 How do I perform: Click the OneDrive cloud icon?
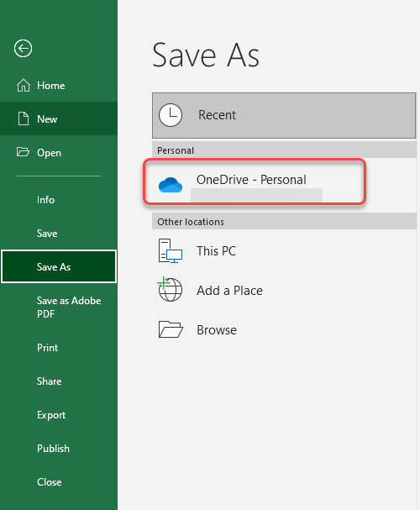pyautogui.click(x=171, y=185)
